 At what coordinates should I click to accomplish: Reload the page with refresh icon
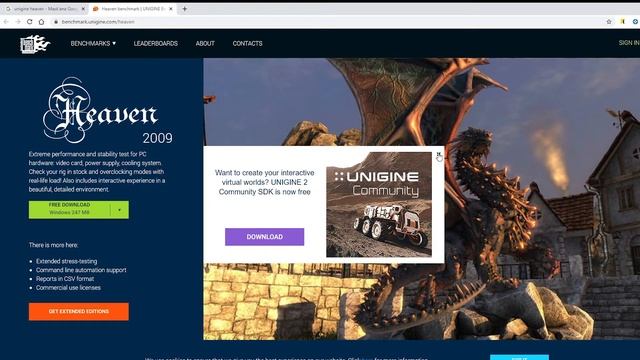coord(29,22)
